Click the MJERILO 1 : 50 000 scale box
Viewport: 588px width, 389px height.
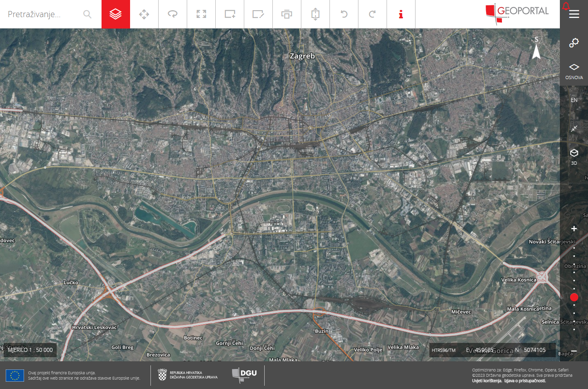(x=30, y=350)
